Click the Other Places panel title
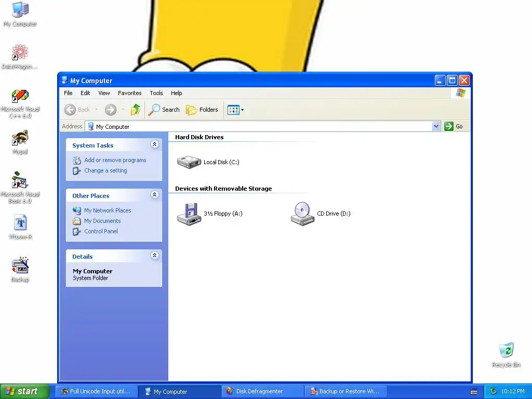This screenshot has height=399, width=532. click(x=90, y=196)
